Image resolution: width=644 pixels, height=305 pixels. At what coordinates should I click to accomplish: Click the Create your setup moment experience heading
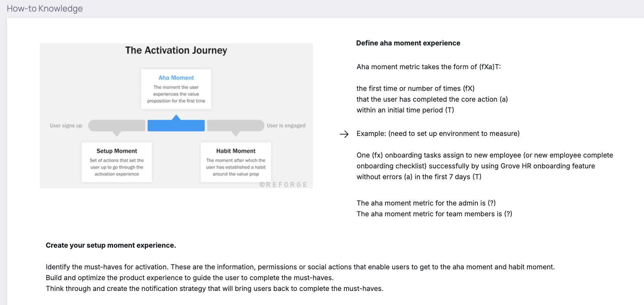(111, 245)
